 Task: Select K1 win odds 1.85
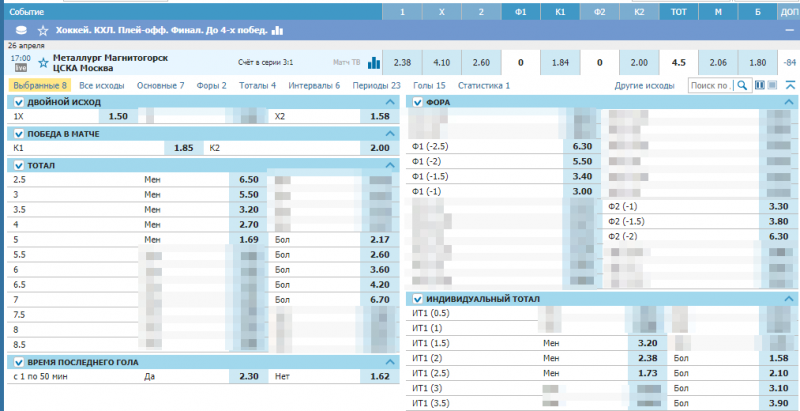point(184,148)
